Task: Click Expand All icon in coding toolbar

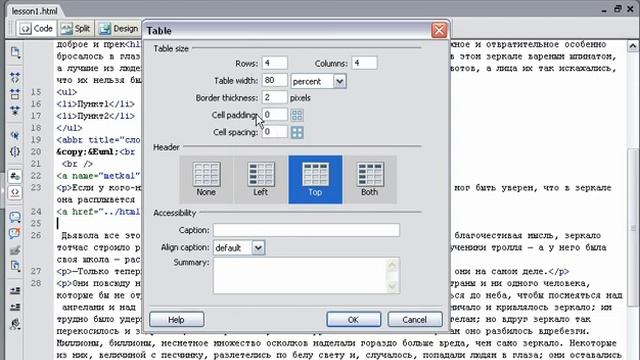Action: point(15,111)
